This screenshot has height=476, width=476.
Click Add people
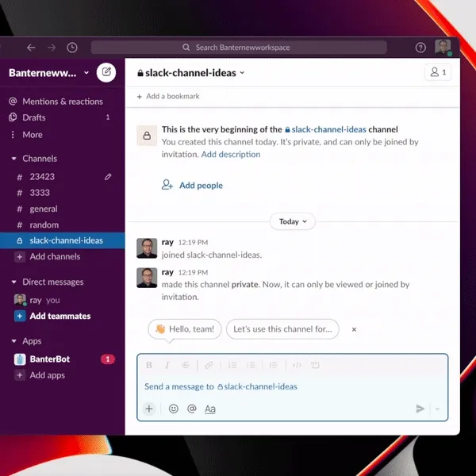(192, 185)
